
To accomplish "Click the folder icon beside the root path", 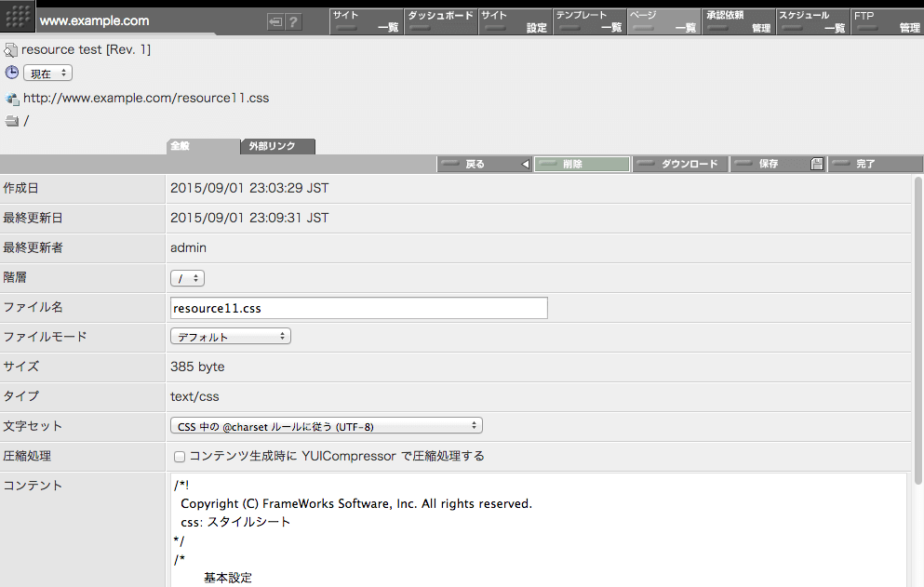I will (11, 121).
